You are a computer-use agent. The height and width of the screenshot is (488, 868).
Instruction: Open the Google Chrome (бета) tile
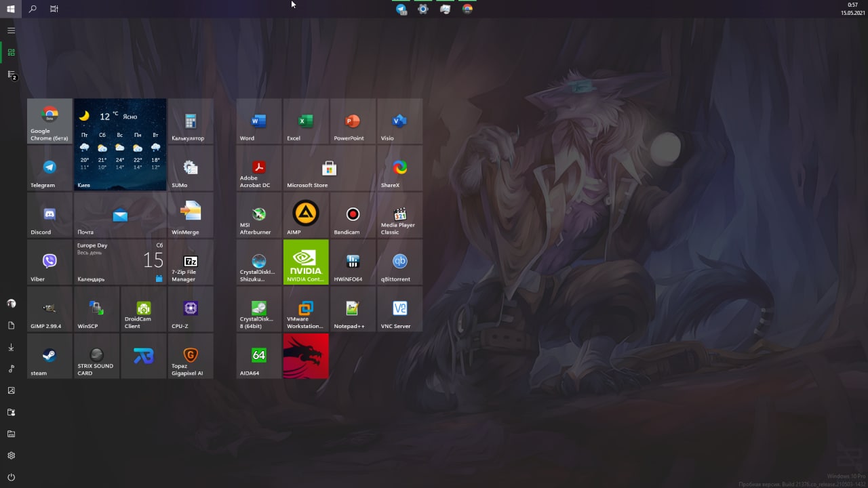point(50,121)
